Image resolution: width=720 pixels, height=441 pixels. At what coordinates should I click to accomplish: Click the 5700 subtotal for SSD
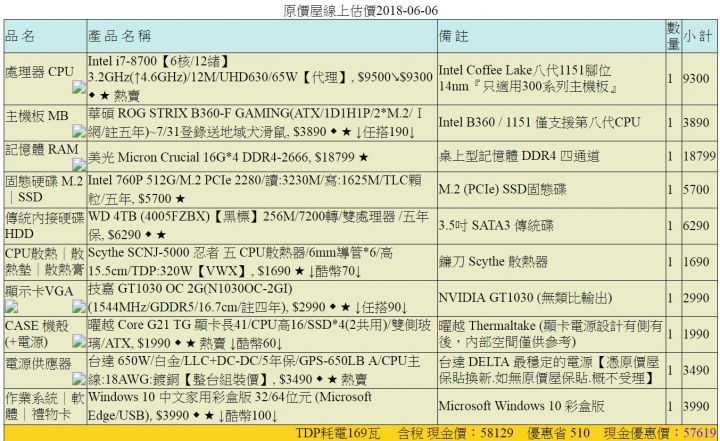[696, 189]
